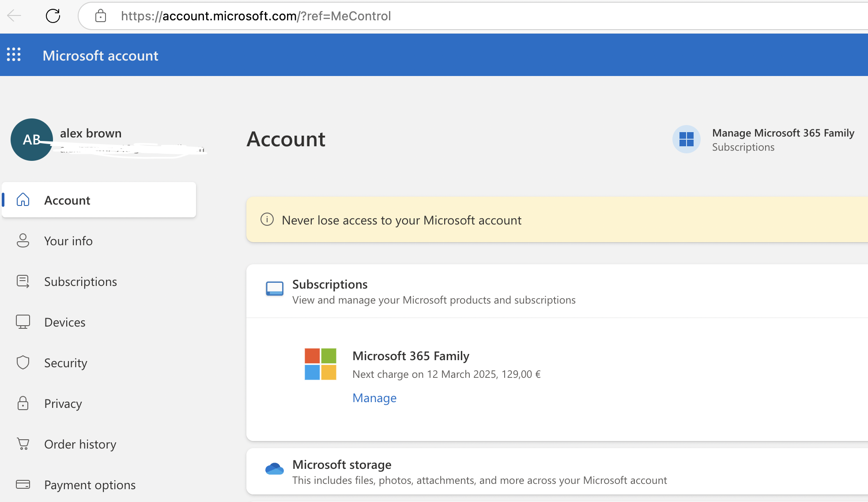Image resolution: width=868 pixels, height=502 pixels.
Task: Click the storage description about files and photos
Action: tap(479, 480)
